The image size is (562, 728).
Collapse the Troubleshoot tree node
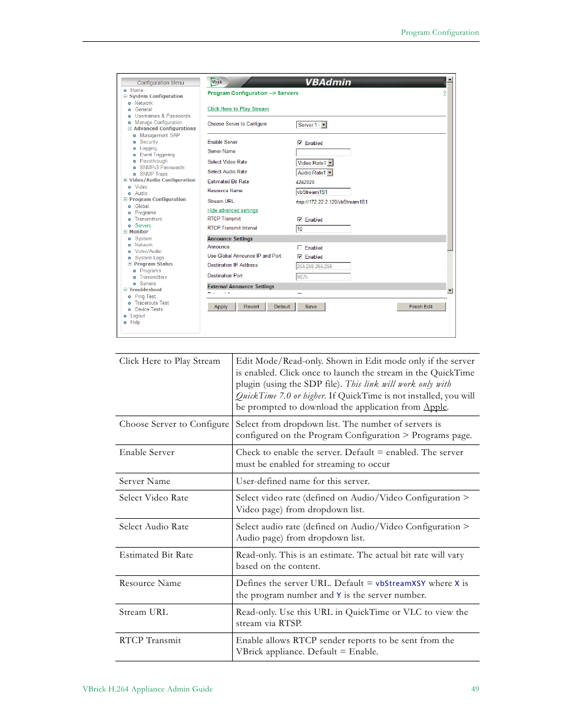125,289
